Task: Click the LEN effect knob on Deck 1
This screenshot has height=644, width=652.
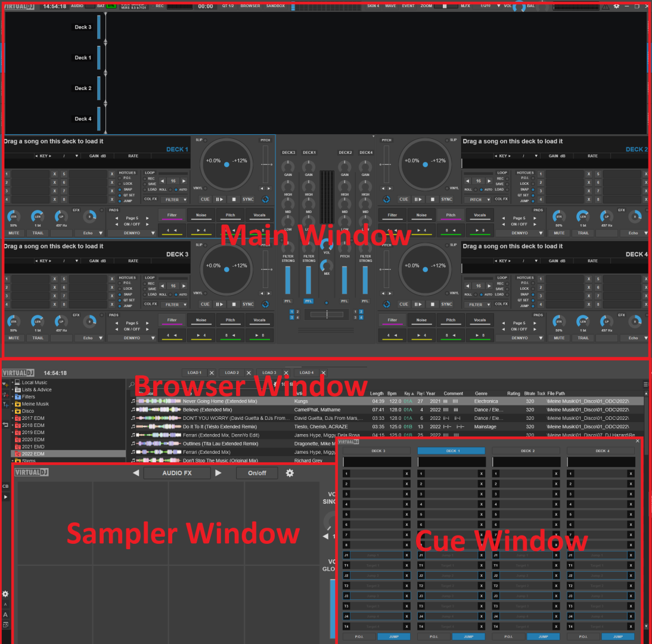Action: coord(38,216)
